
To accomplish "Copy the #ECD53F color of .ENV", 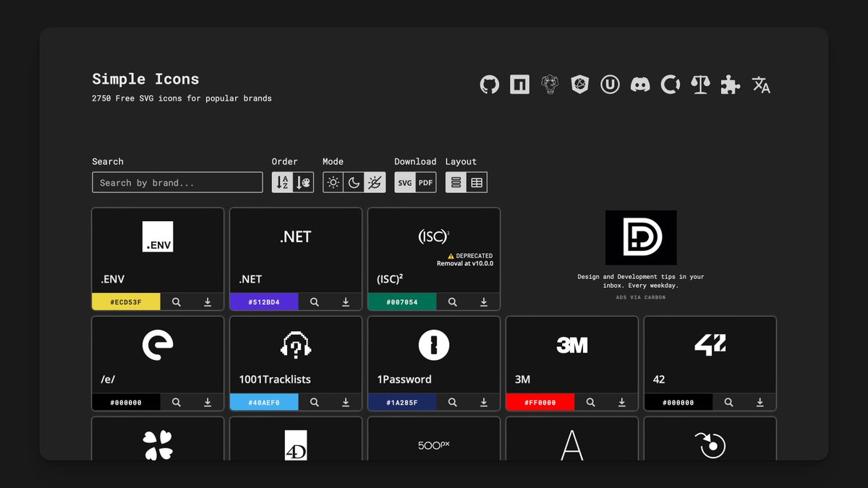I will coord(127,302).
